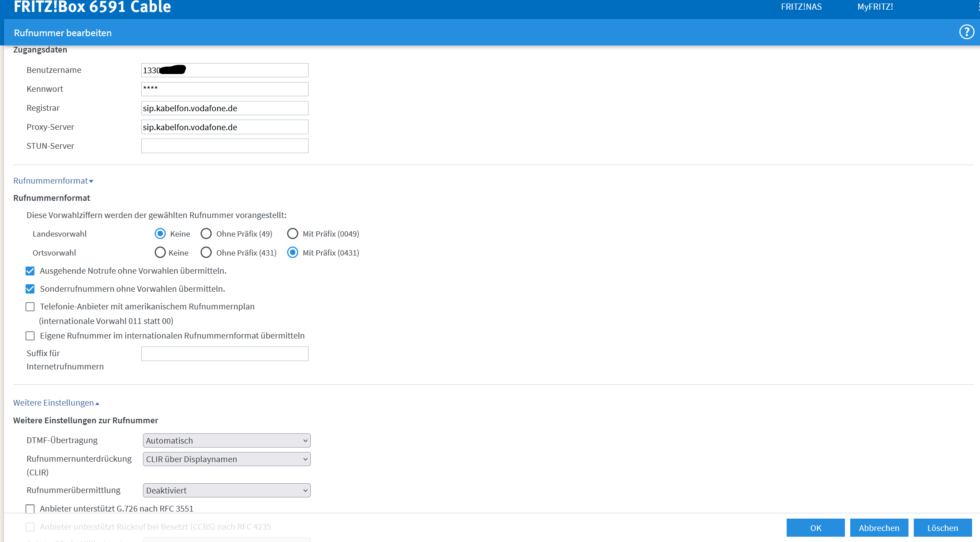The width and height of the screenshot is (980, 542).
Task: Select Landesvorwahl Ohne Präfix (49) option
Action: point(206,233)
